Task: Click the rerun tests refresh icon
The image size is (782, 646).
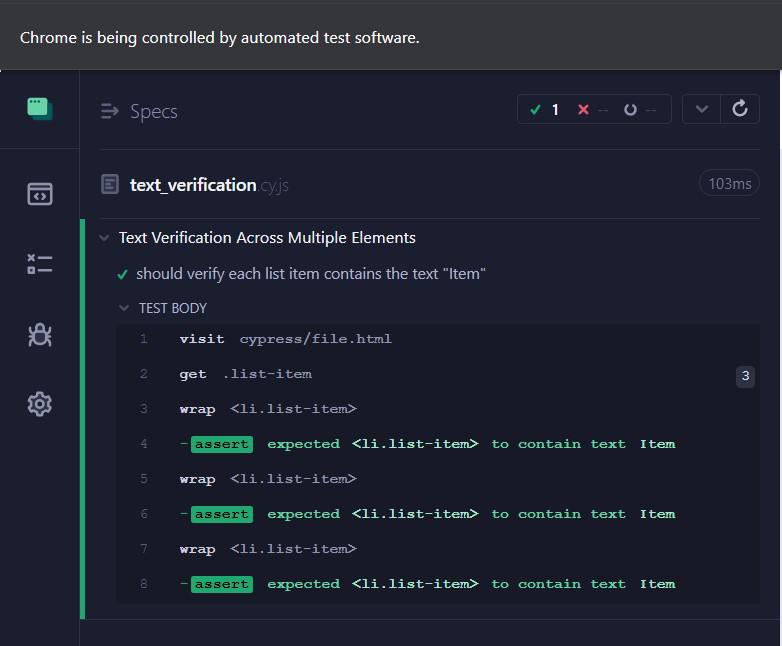Action: click(740, 109)
